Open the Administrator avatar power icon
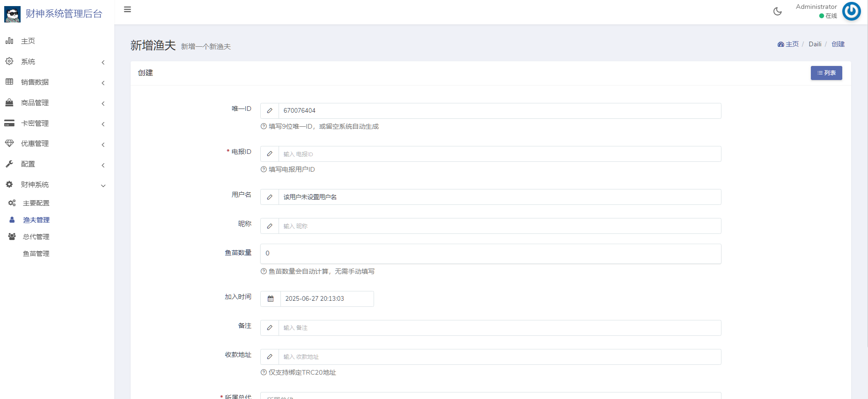The width and height of the screenshot is (868, 399). pyautogui.click(x=852, y=11)
